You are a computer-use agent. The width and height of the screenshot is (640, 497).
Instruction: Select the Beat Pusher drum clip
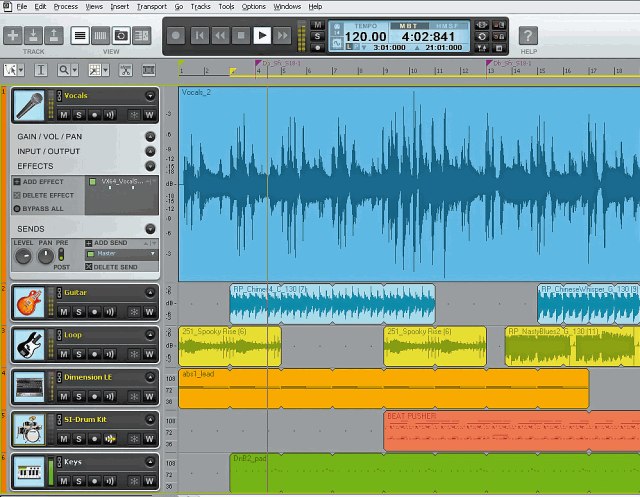[x=512, y=431]
